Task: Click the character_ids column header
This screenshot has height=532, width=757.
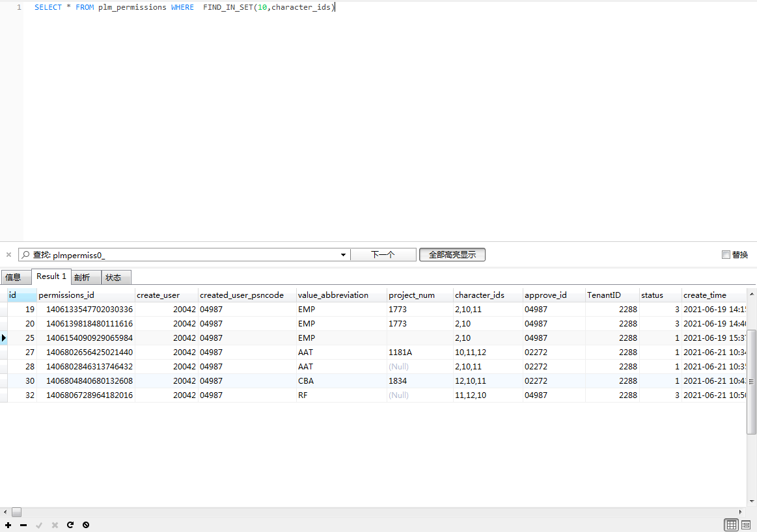Action: [488, 295]
